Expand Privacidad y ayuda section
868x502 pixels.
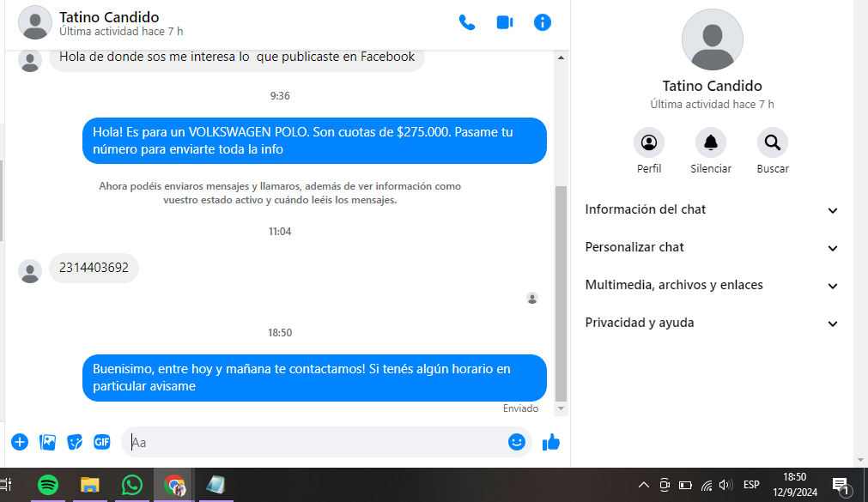[x=711, y=324]
